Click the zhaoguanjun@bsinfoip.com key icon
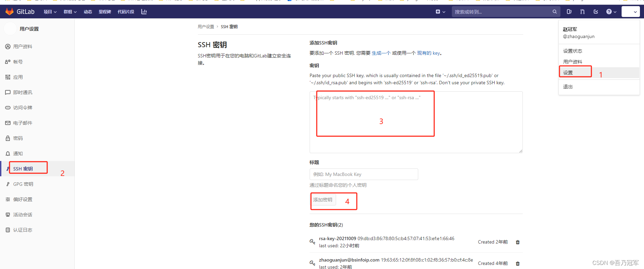 tap(312, 263)
